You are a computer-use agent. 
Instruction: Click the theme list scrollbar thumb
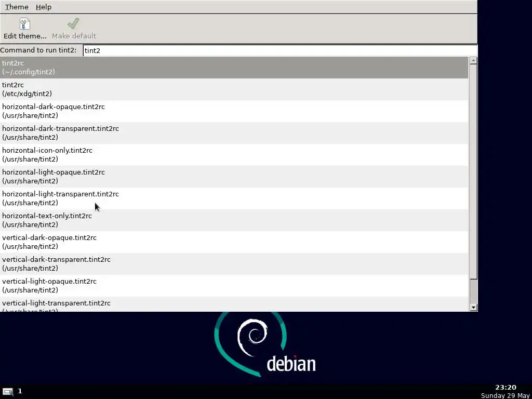473,172
